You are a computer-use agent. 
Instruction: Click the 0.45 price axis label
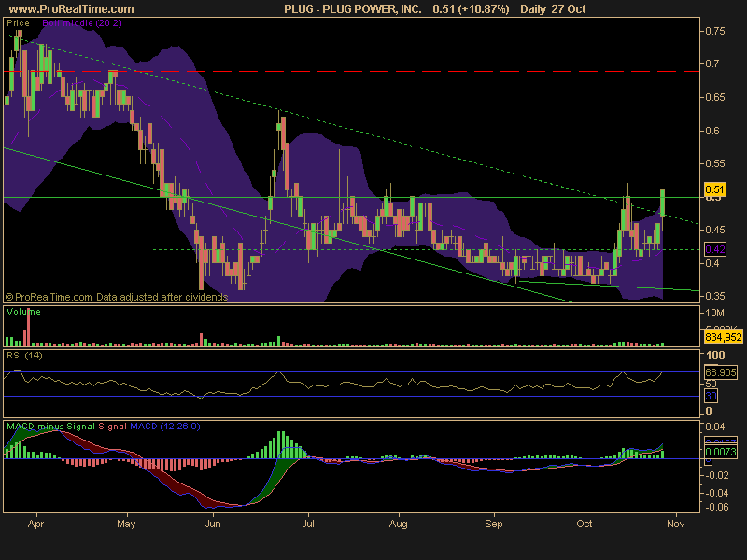pos(715,230)
